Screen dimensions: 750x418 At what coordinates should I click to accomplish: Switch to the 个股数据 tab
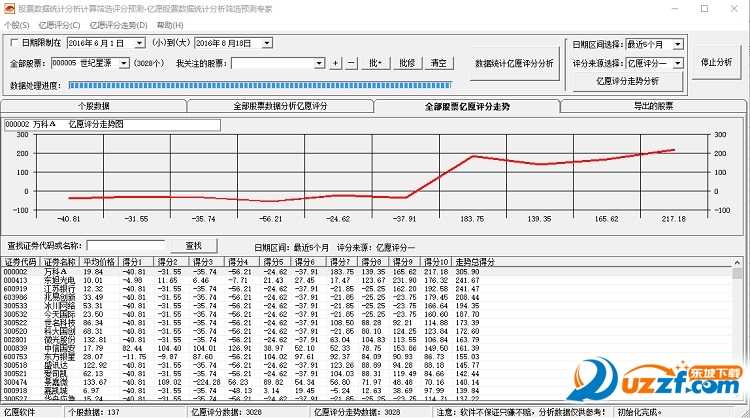(x=94, y=106)
